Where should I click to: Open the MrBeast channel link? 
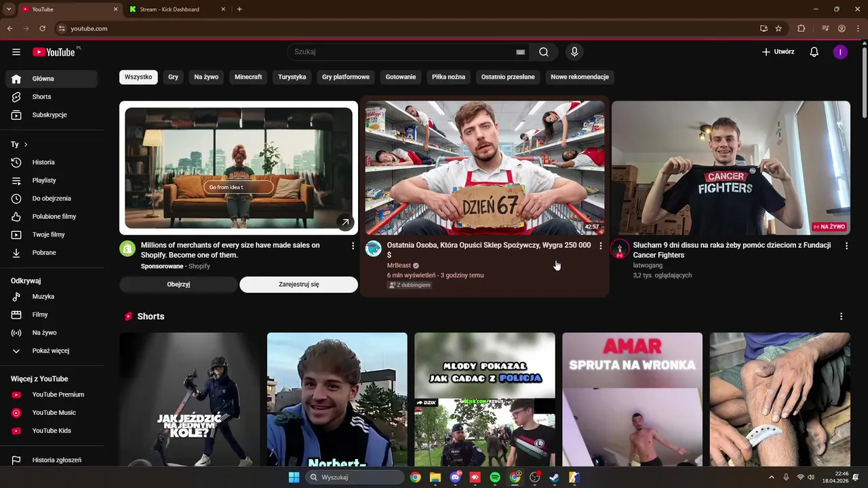coord(399,266)
